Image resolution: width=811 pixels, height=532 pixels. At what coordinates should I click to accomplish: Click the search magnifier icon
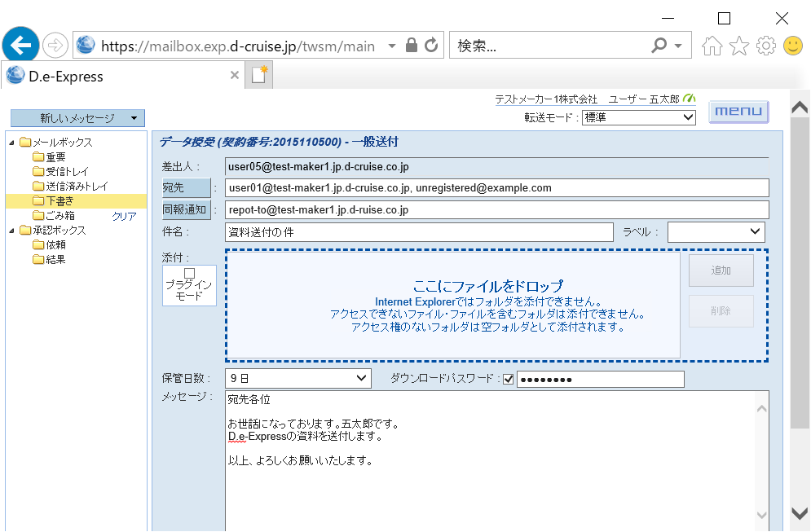659,46
